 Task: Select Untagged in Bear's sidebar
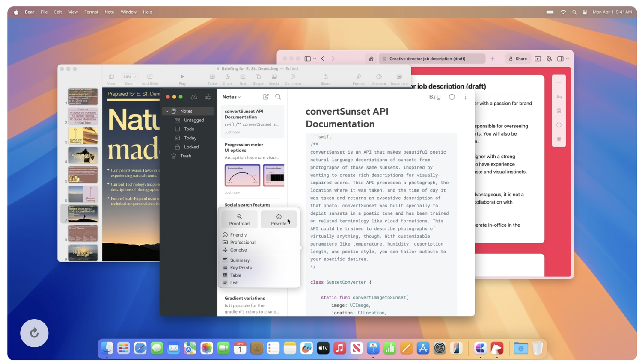(x=190, y=120)
